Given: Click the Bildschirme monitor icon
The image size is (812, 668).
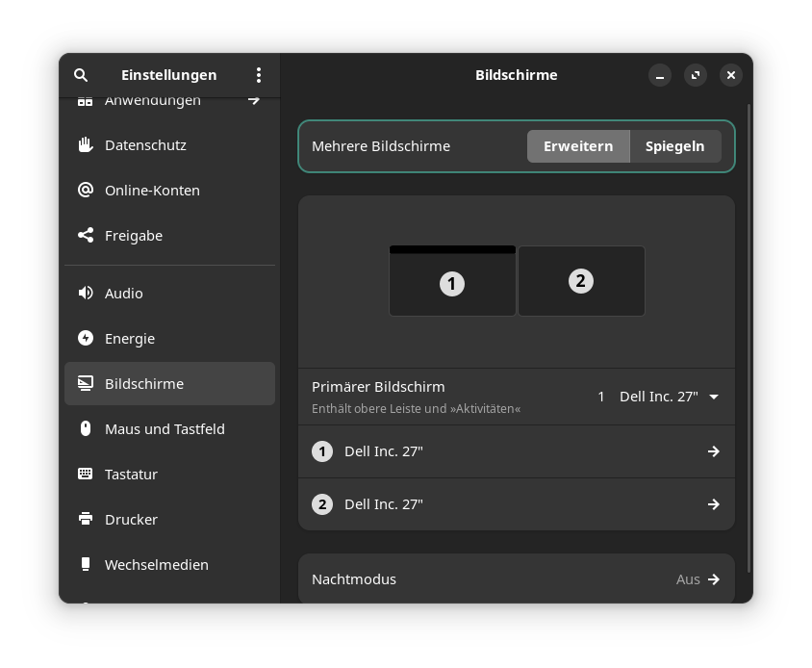Looking at the screenshot, I should [86, 383].
